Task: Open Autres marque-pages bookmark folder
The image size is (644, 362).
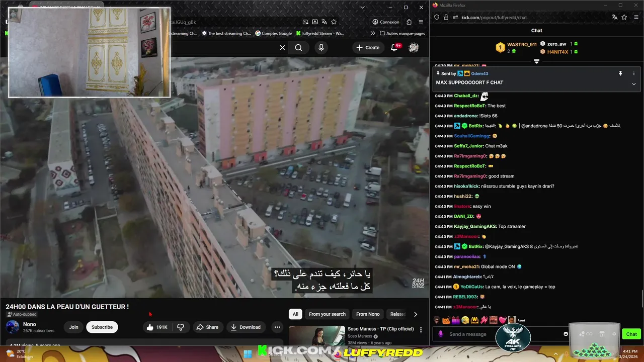Action: pyautogui.click(x=403, y=34)
